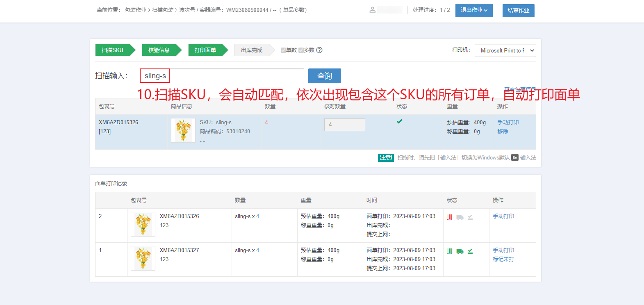Click the En input method icon in notice

coord(515,157)
